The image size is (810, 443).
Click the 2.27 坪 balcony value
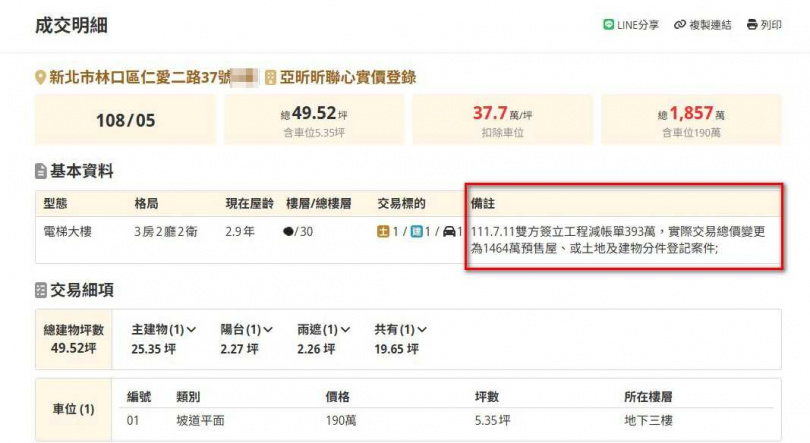[239, 350]
